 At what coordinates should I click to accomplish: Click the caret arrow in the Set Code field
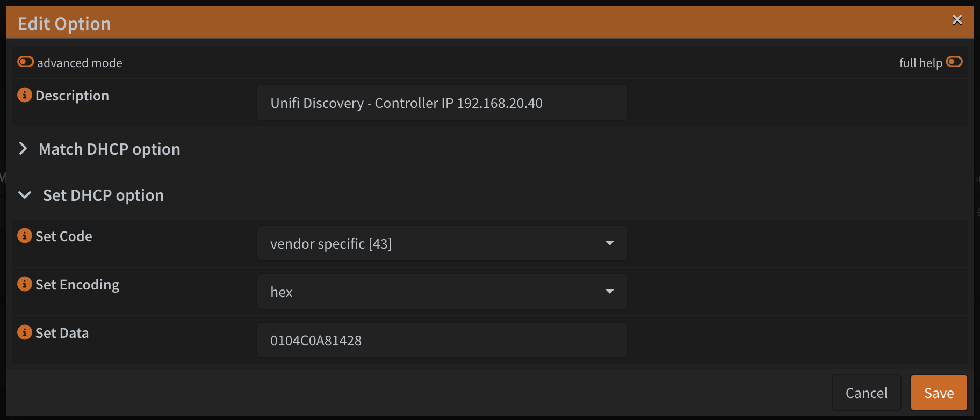click(609, 243)
